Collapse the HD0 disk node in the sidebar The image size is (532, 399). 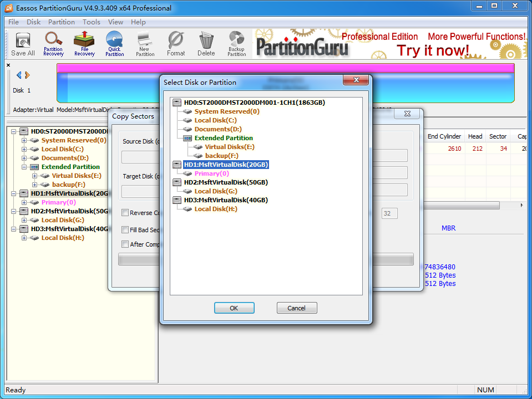(13, 131)
